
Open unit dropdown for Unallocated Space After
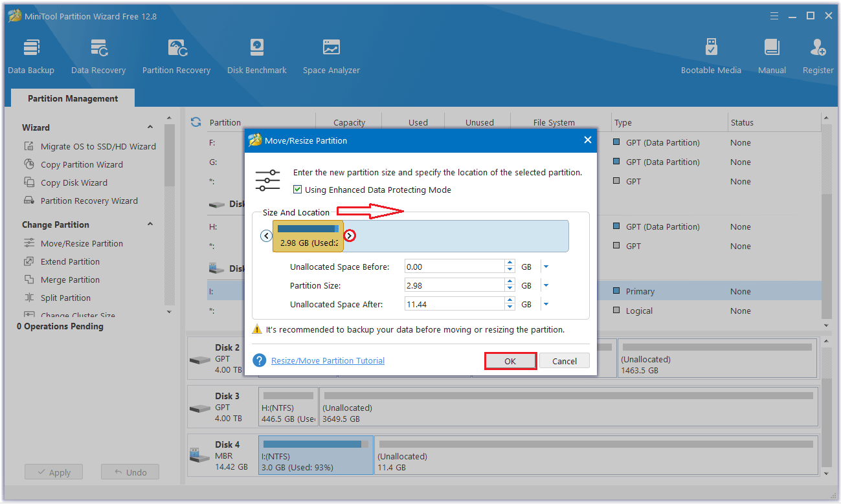pyautogui.click(x=546, y=304)
